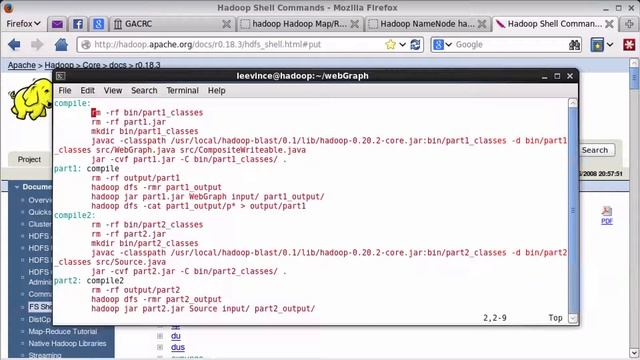Screen dimensions: 640x360
Task: Open the terminal File menu
Action: coord(64,91)
